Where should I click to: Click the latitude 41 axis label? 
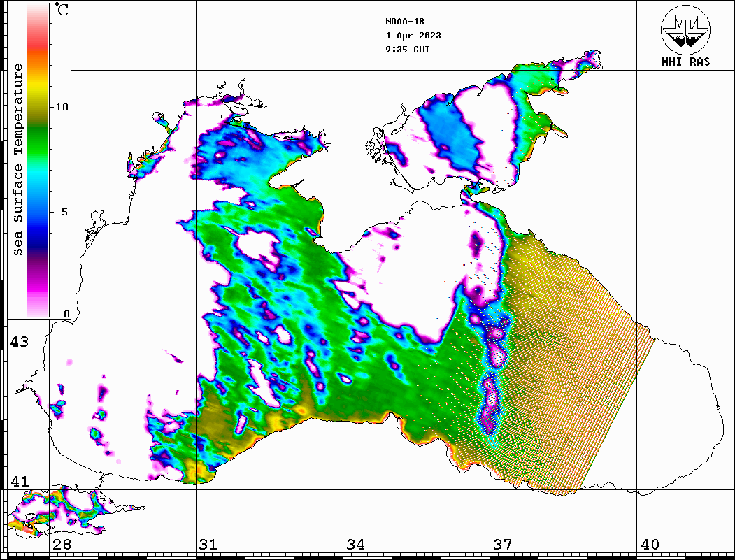[x=18, y=482]
